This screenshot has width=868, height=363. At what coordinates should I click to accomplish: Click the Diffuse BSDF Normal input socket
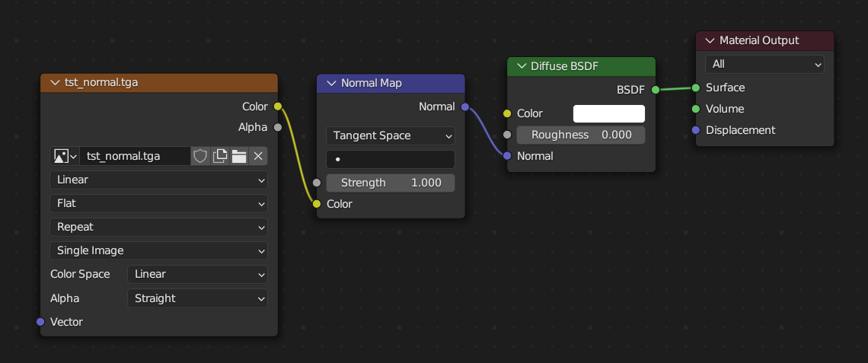(x=507, y=156)
